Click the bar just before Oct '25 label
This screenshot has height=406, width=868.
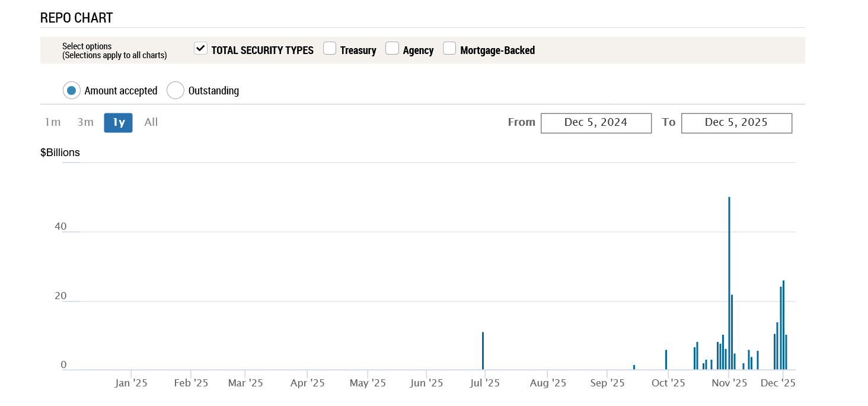point(666,360)
